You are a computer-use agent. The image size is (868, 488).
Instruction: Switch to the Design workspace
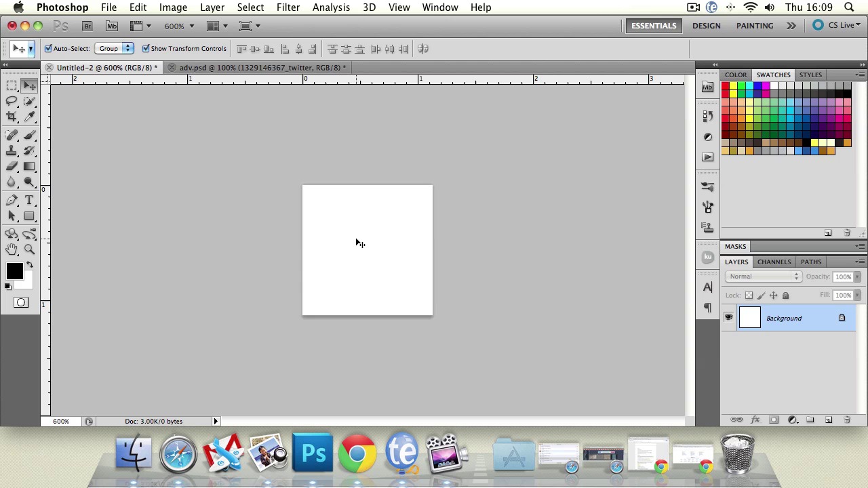tap(706, 26)
